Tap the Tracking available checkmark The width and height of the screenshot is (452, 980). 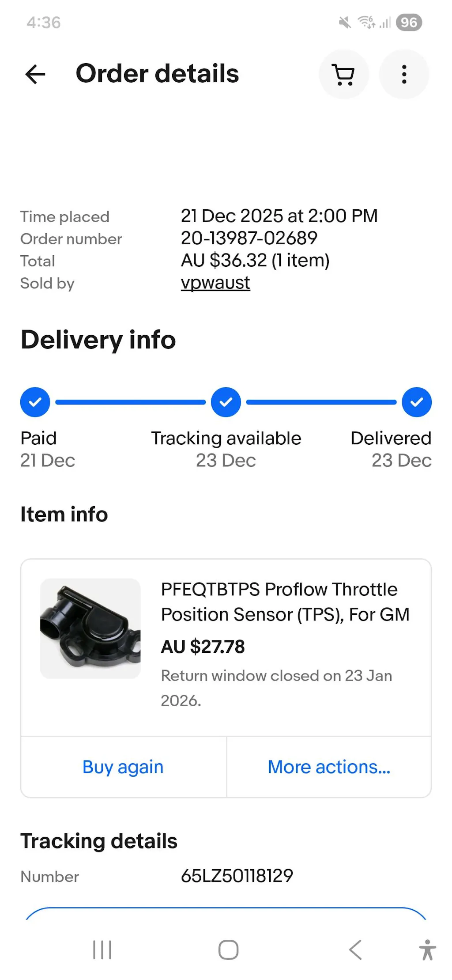point(226,402)
